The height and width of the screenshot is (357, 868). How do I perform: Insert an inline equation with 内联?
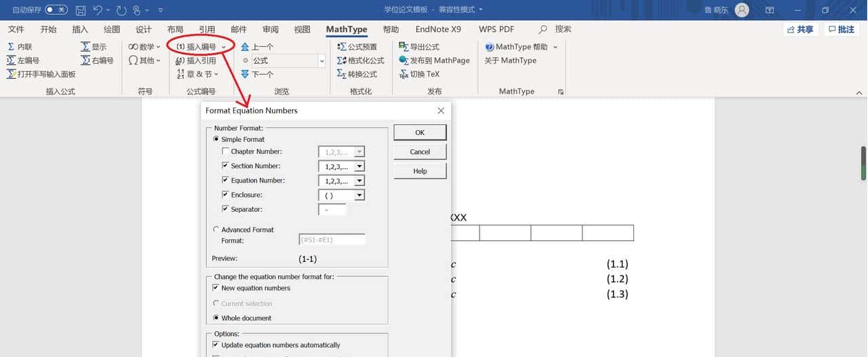pos(19,47)
